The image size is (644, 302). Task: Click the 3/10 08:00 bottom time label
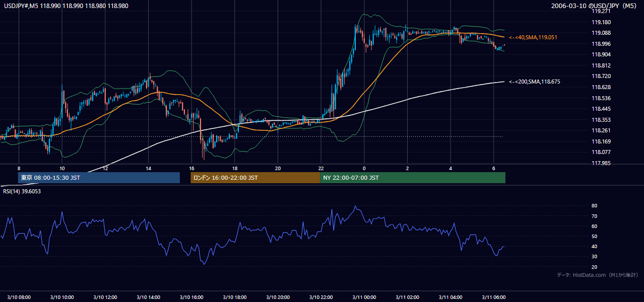tap(19, 297)
